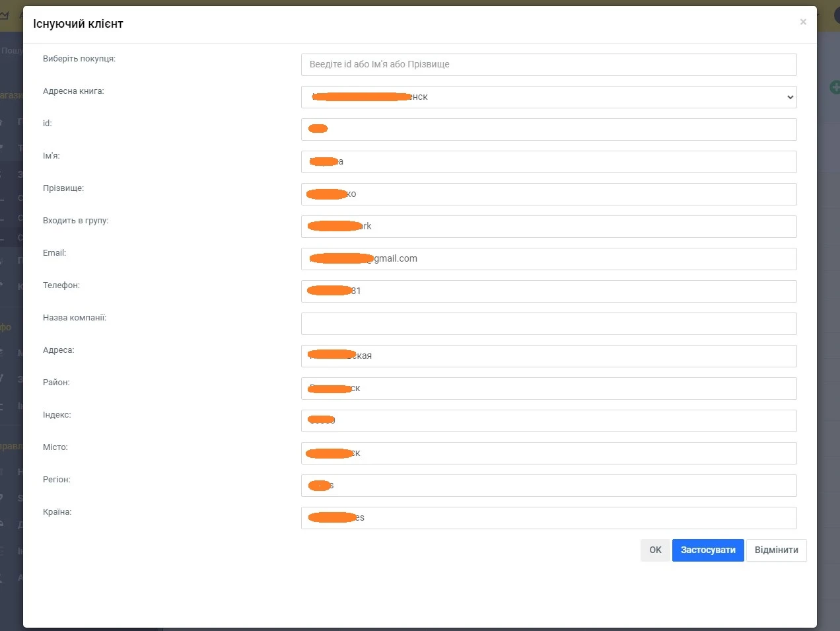Click the Email input field

pos(548,259)
